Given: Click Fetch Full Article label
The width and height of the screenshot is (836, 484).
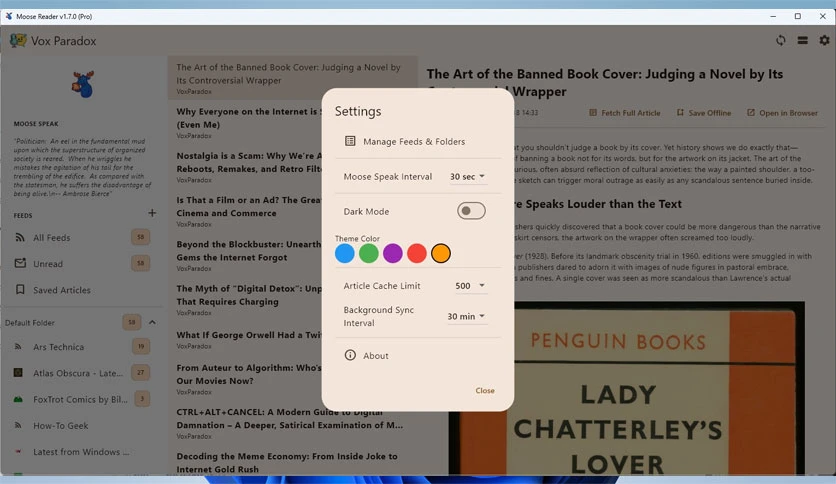Looking at the screenshot, I should pos(630,113).
